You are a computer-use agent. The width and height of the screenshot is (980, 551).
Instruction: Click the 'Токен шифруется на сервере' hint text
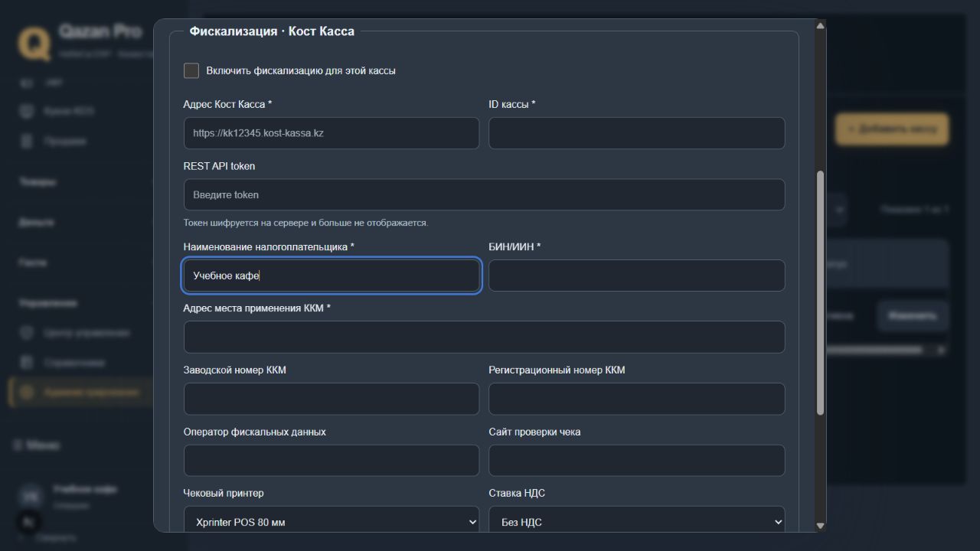tap(305, 223)
